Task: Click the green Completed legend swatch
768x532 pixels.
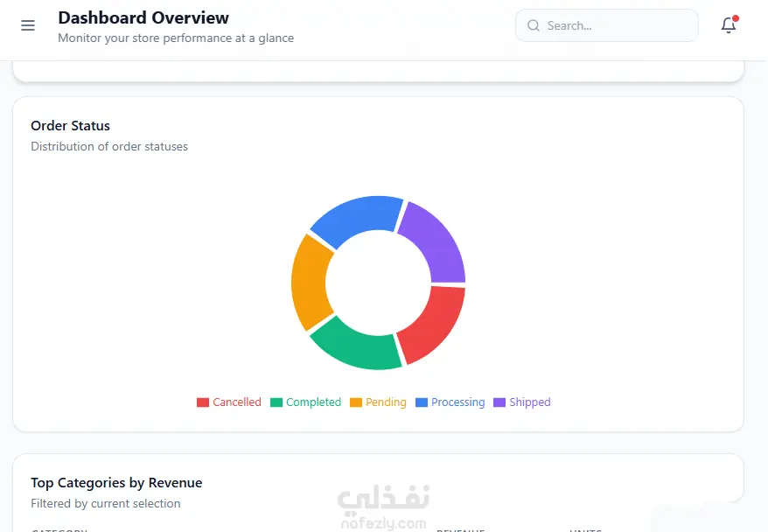Action: tap(276, 402)
